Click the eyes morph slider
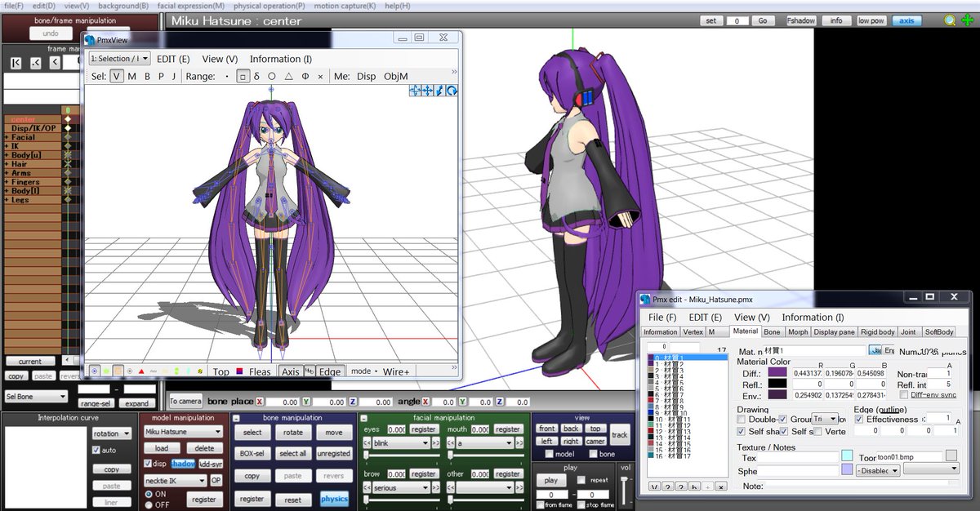 (x=400, y=455)
